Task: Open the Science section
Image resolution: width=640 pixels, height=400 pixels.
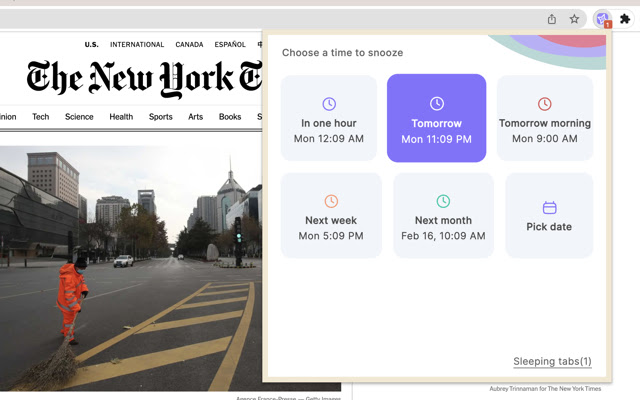Action: (79, 117)
